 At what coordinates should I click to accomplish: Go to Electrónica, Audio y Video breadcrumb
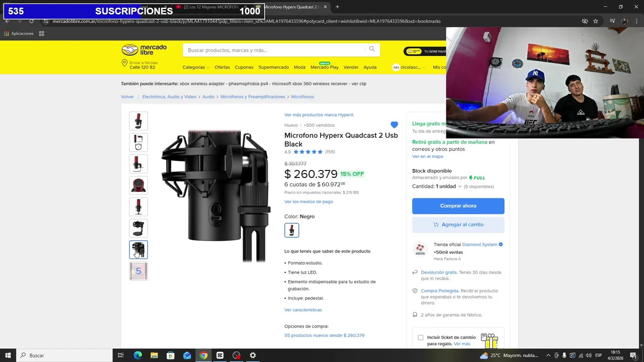point(169,97)
